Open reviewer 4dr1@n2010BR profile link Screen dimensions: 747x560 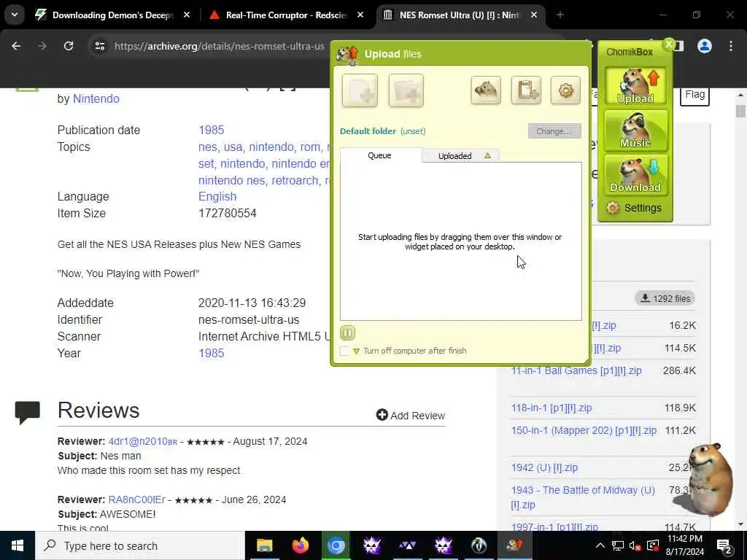(143, 441)
